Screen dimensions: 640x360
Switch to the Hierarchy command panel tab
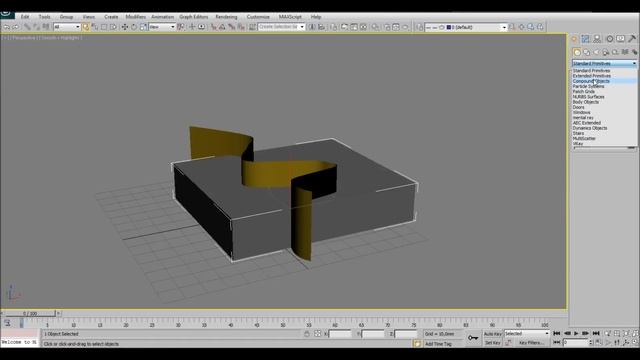point(597,39)
